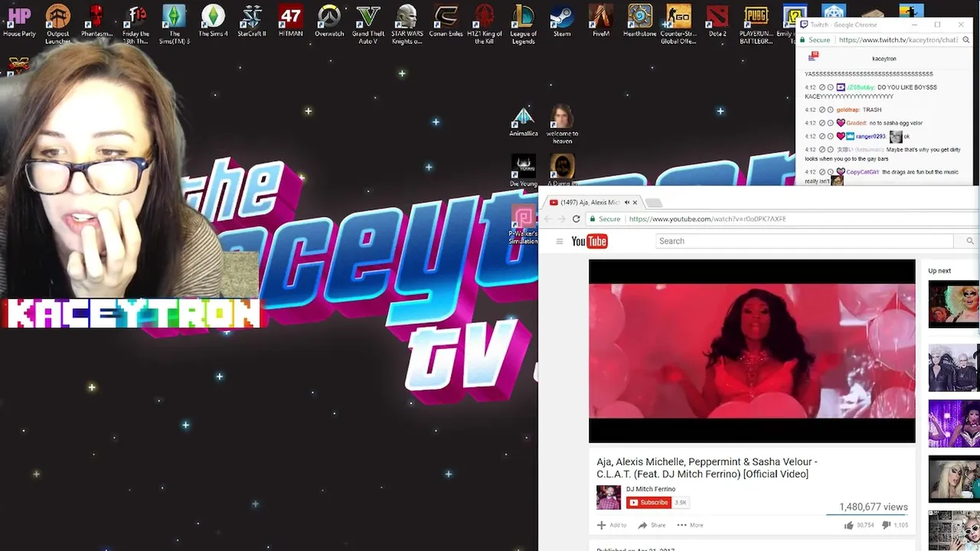Reload the YouTube page
Screen dimensions: 980x551
[577, 219]
